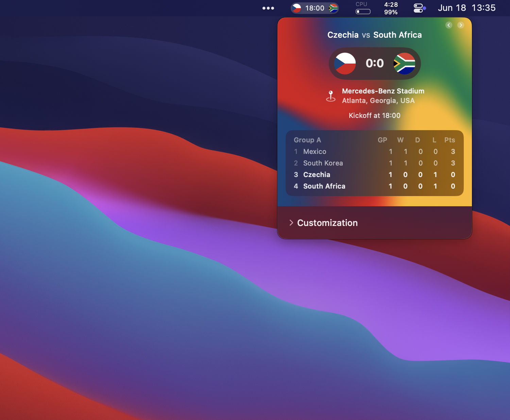Click the South Africa flag in the score box
The height and width of the screenshot is (420, 510).
coord(404,64)
